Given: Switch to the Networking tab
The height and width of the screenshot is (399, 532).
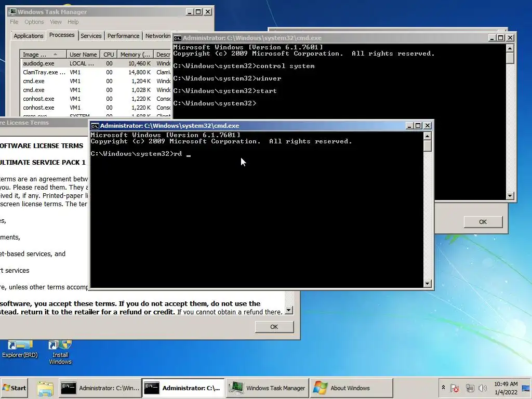Looking at the screenshot, I should (x=158, y=36).
